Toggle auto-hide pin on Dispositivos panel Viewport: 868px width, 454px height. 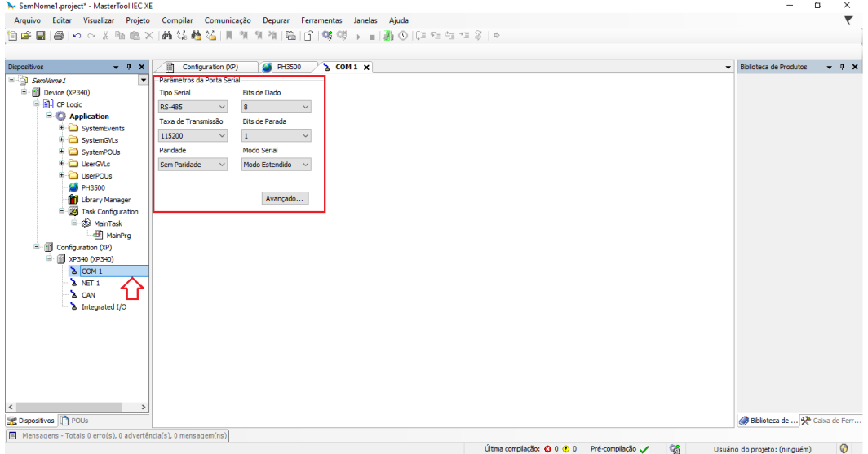[130, 67]
